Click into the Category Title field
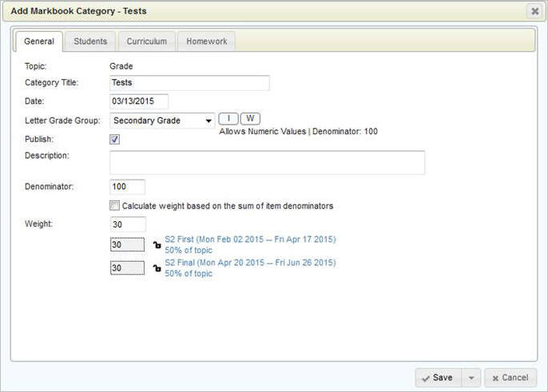This screenshot has height=392, width=548. pos(189,83)
